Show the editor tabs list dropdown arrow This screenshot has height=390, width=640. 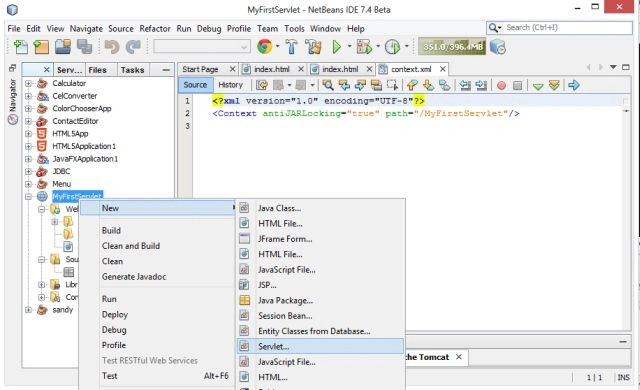[613, 67]
